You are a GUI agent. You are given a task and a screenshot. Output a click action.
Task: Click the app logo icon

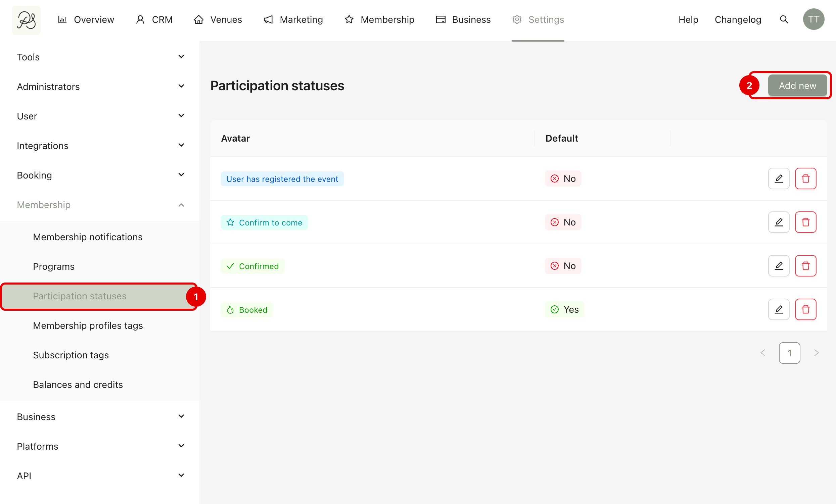pyautogui.click(x=27, y=20)
